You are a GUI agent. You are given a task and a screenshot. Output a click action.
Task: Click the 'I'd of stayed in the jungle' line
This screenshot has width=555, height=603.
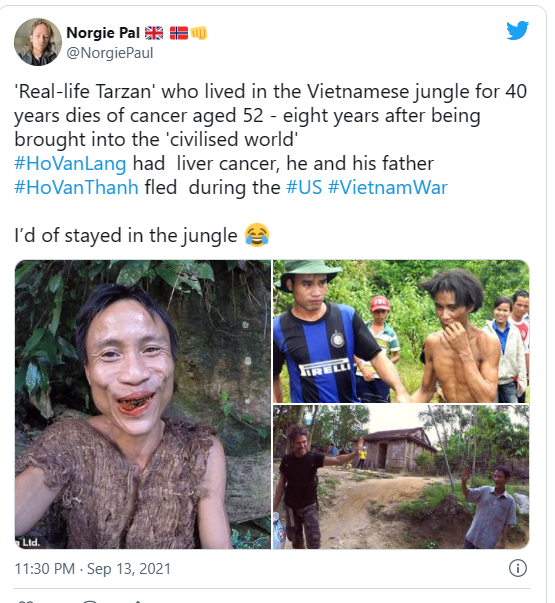click(126, 235)
